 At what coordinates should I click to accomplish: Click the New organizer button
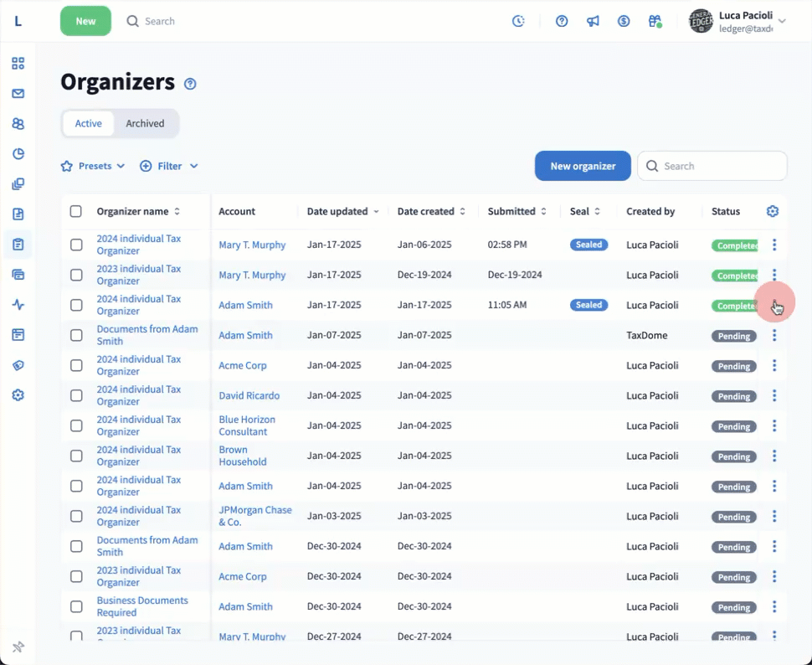coord(583,166)
